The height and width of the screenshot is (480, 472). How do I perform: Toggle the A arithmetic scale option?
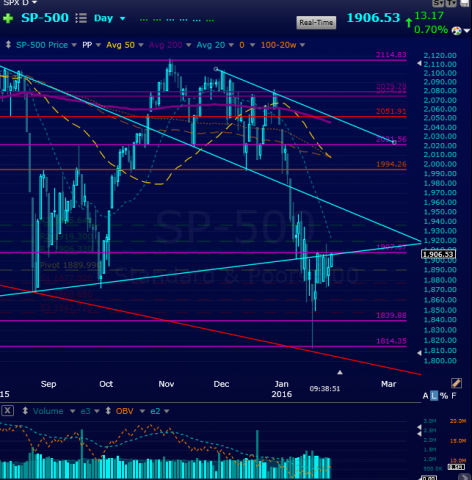pos(425,396)
